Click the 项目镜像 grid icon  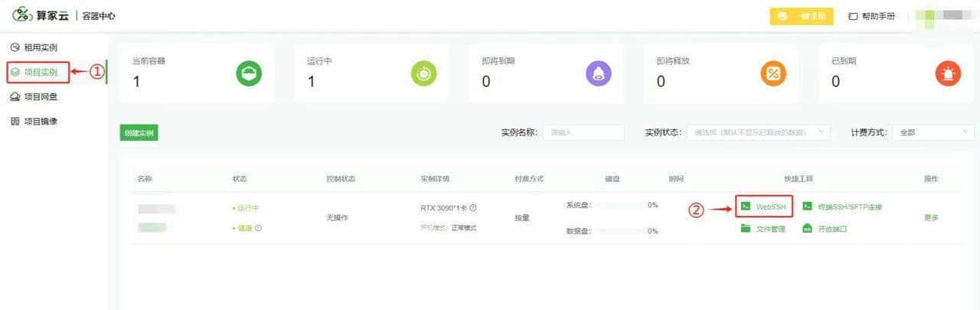15,121
